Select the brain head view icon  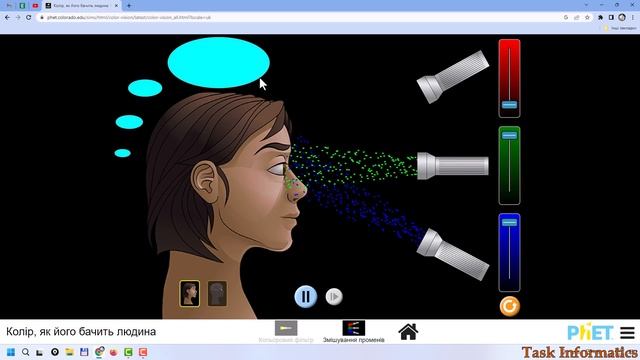coord(217,293)
